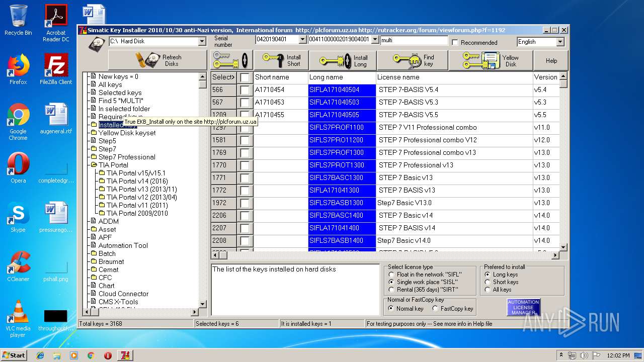Image resolution: width=644 pixels, height=362 pixels.
Task: Click the Install Long key button
Action: (x=343, y=60)
